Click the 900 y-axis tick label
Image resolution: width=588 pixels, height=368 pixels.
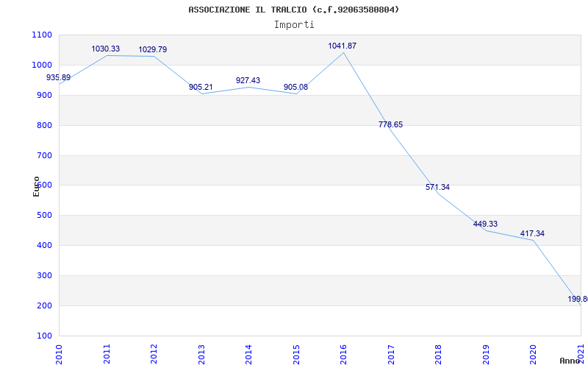44,96
